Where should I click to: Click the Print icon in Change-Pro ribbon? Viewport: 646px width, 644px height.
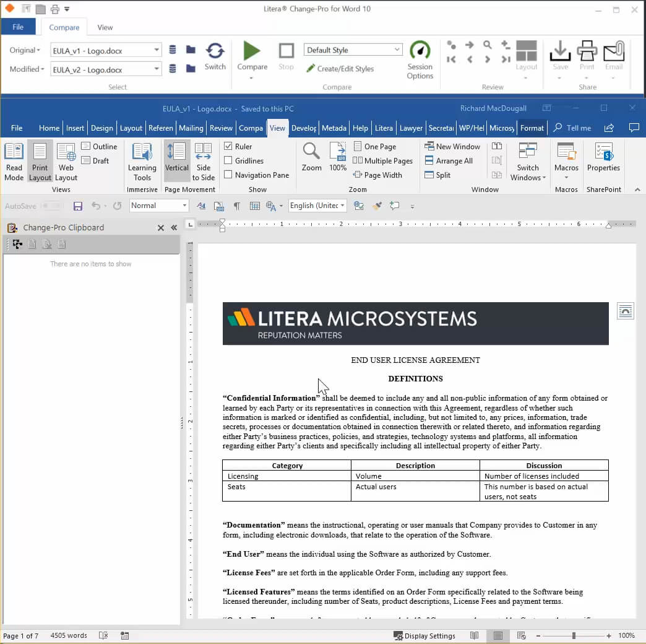[x=587, y=56]
